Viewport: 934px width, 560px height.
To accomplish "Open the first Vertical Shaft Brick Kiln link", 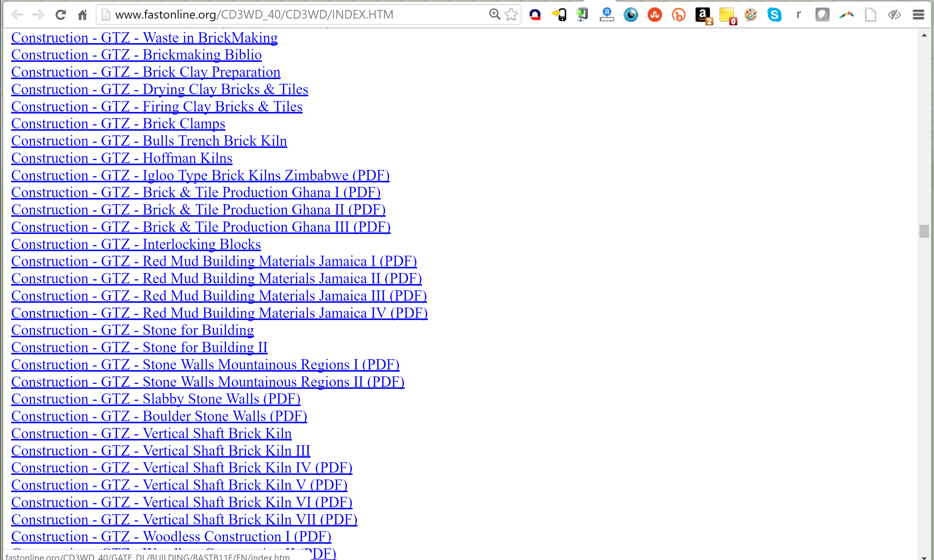I will coord(151,434).
